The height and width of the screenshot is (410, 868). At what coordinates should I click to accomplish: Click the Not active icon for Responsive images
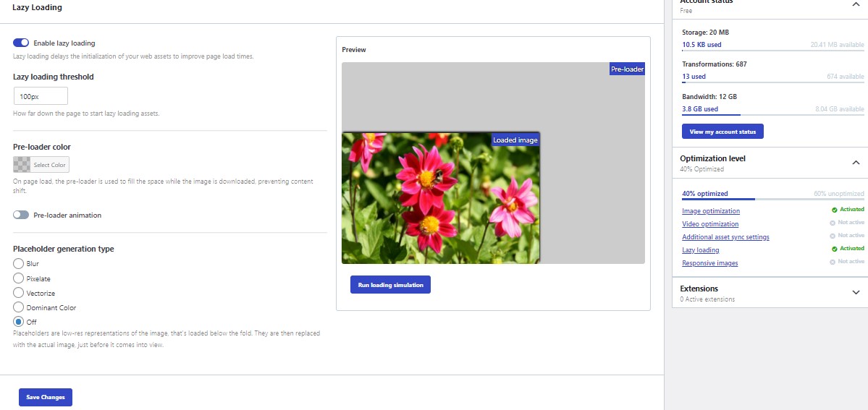tap(833, 262)
